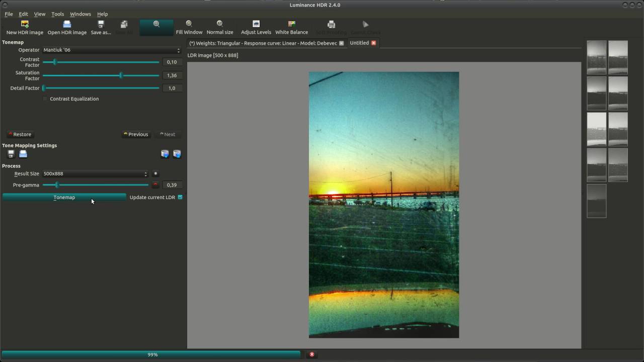Click the second database icon under Tone Mapping Settings

pyautogui.click(x=177, y=154)
